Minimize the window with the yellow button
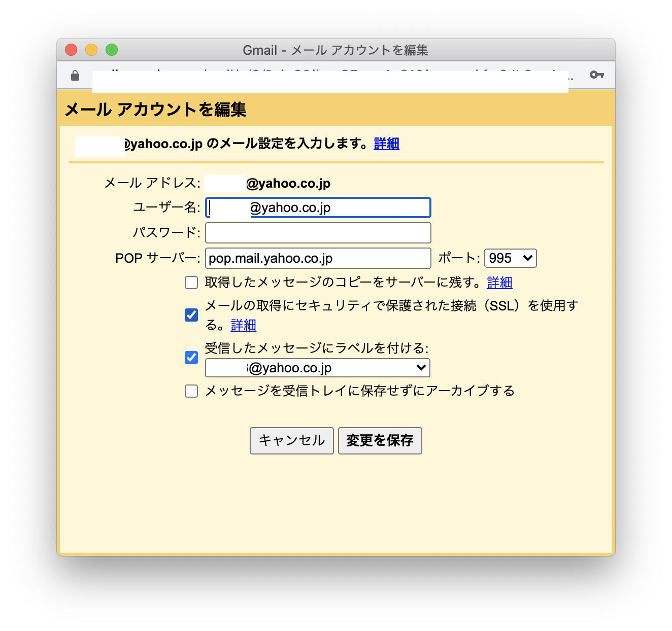The width and height of the screenshot is (672, 631). pos(91,50)
